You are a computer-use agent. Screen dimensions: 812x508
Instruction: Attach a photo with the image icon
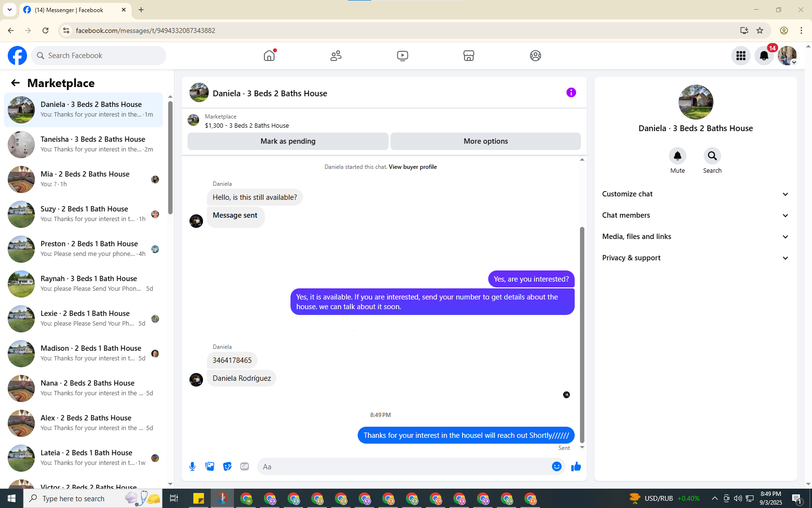[x=210, y=466]
